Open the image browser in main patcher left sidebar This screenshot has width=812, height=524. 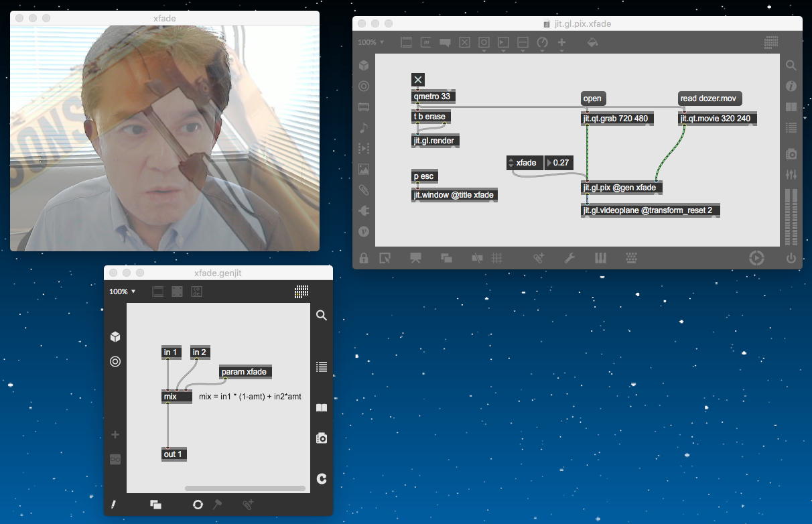point(364,170)
